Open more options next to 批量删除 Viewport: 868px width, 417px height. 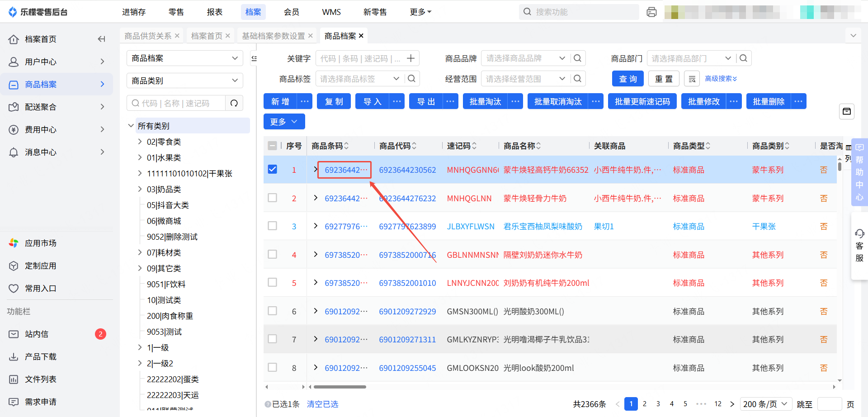pos(799,101)
